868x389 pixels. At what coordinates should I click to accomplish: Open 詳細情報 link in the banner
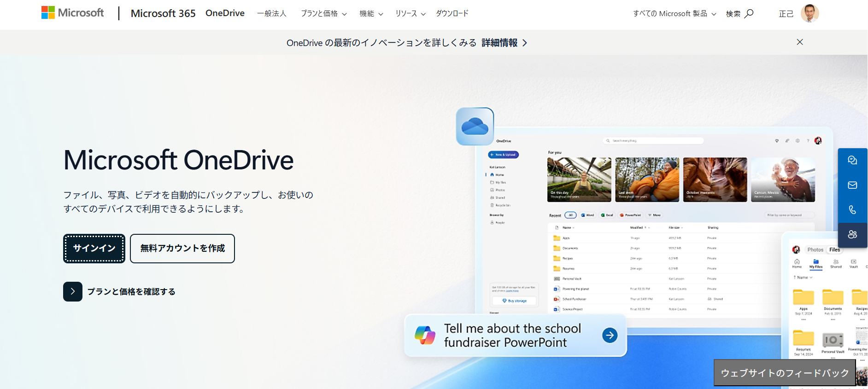[x=504, y=43]
